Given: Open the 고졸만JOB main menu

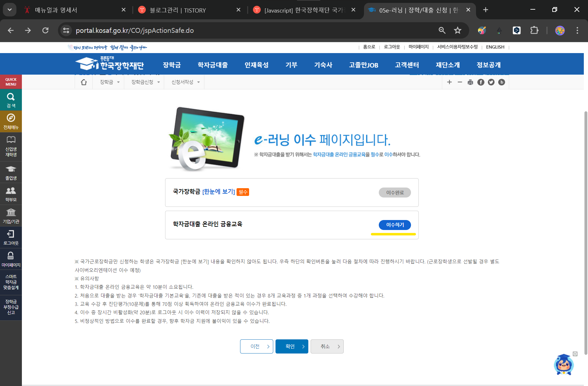Looking at the screenshot, I should (x=363, y=65).
